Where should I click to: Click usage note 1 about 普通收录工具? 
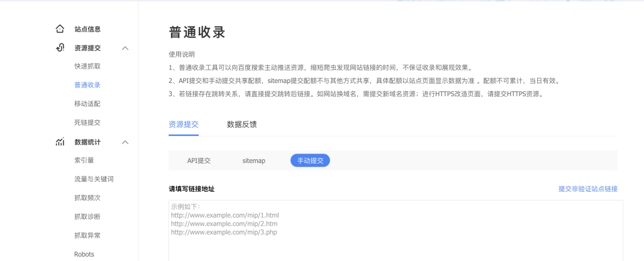(323, 68)
